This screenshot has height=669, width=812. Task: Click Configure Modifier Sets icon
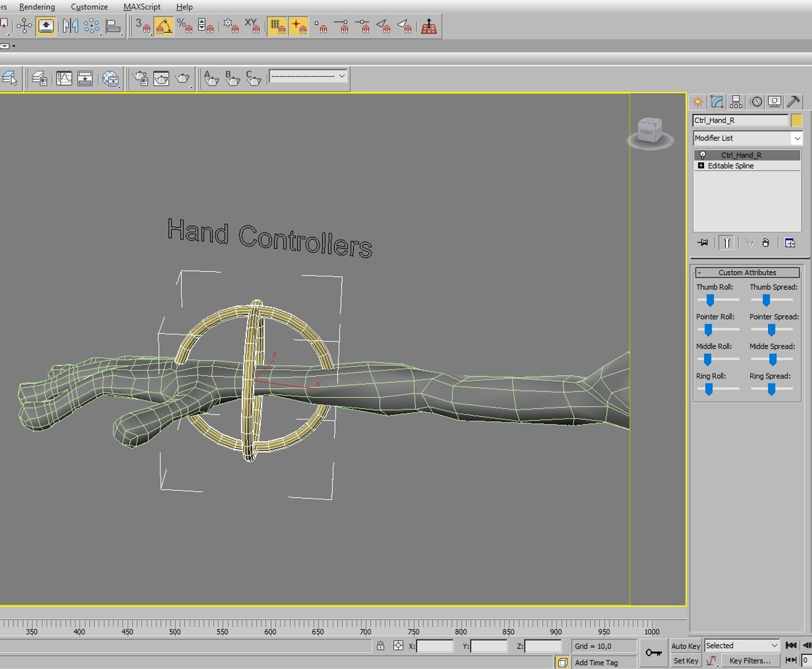(790, 243)
